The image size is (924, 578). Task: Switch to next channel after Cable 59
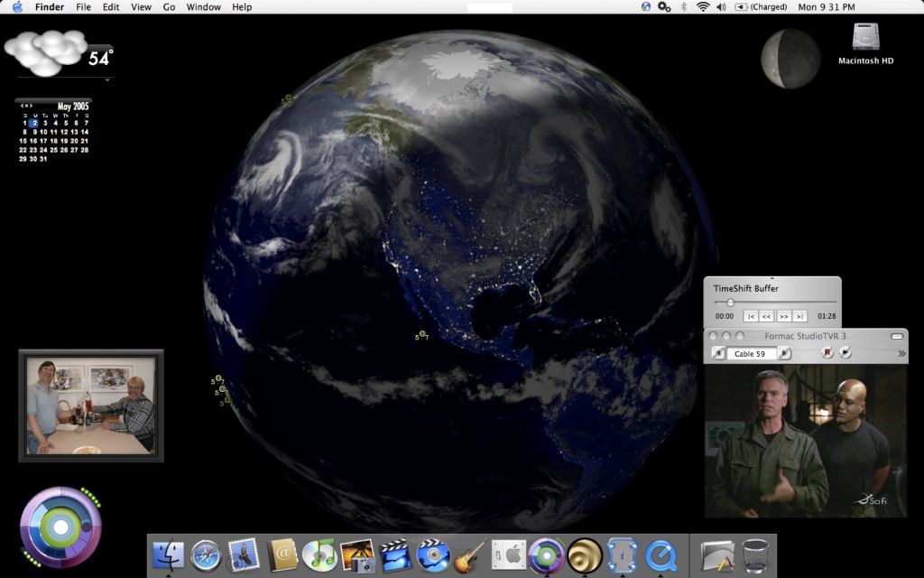coord(784,353)
